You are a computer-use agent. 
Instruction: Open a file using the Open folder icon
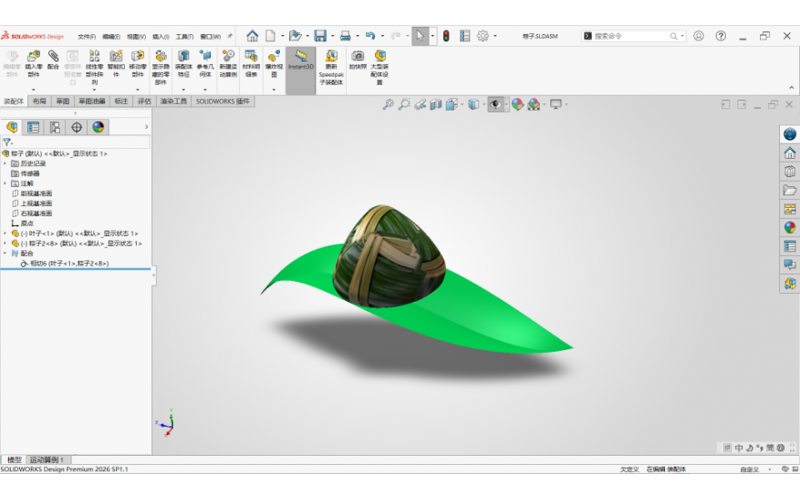pos(295,36)
